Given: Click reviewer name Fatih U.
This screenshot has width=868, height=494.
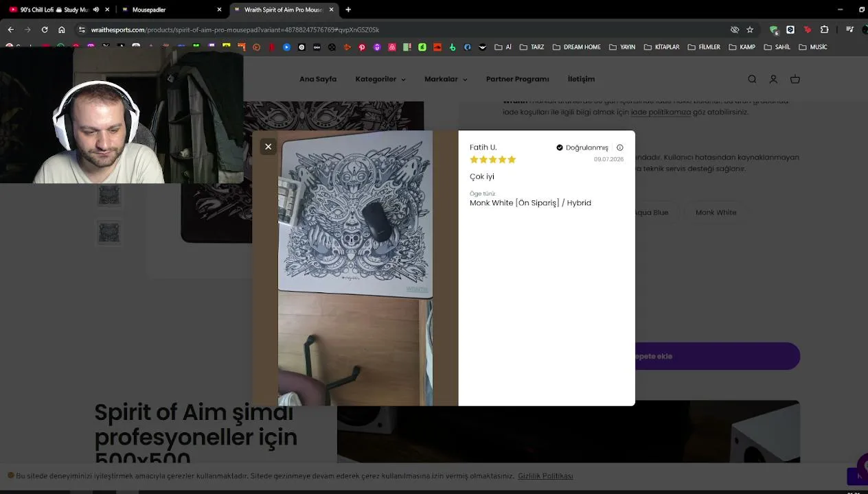Looking at the screenshot, I should 483,148.
